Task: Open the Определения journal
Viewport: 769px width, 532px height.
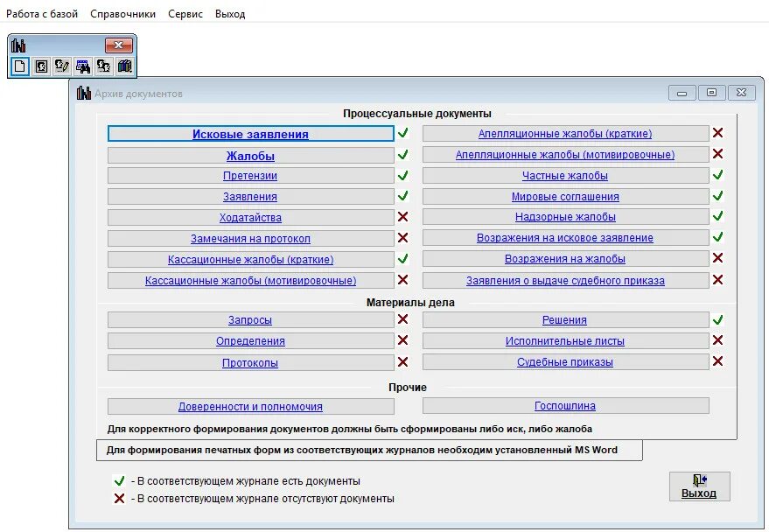Action: coord(250,341)
